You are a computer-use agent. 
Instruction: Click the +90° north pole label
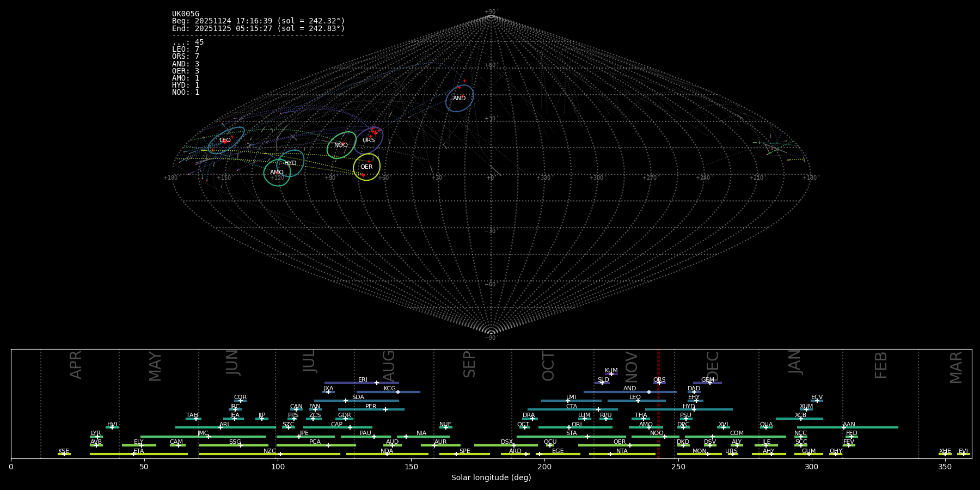[x=491, y=12]
